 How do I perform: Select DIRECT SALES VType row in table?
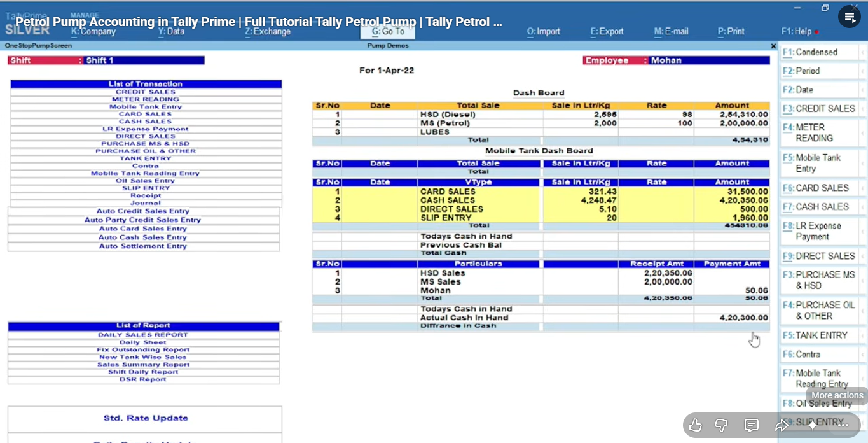(x=541, y=209)
